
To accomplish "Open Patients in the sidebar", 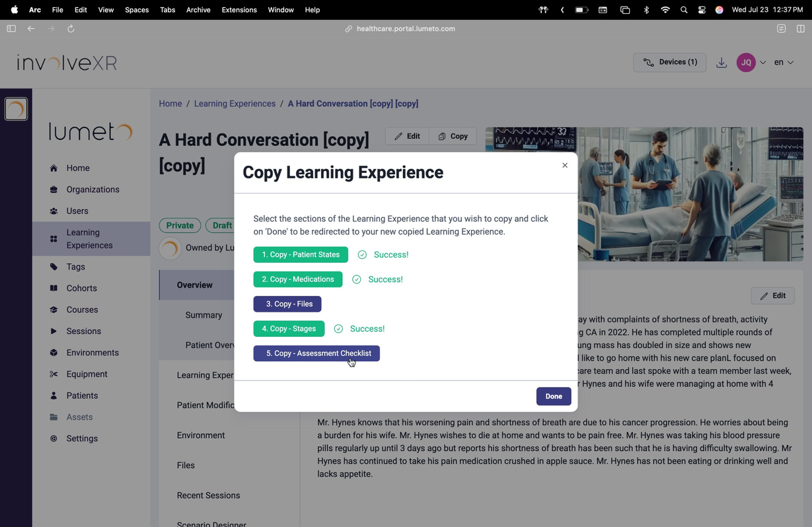I will point(82,396).
